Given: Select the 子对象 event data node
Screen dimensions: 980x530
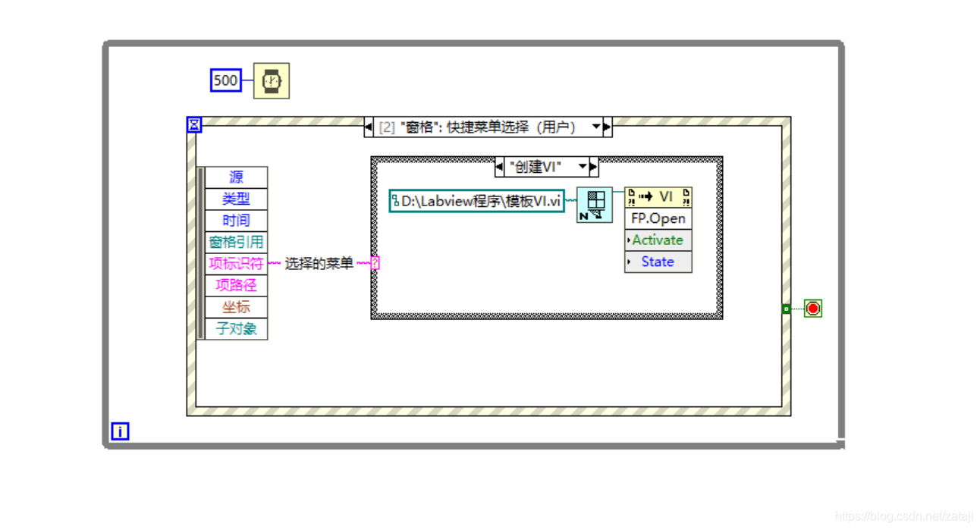Looking at the screenshot, I should [x=236, y=328].
